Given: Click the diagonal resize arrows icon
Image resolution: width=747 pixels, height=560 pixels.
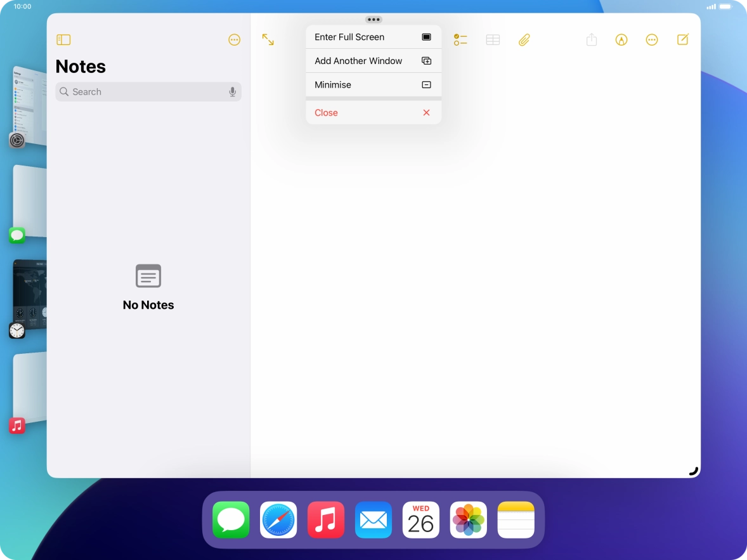Looking at the screenshot, I should (x=268, y=39).
